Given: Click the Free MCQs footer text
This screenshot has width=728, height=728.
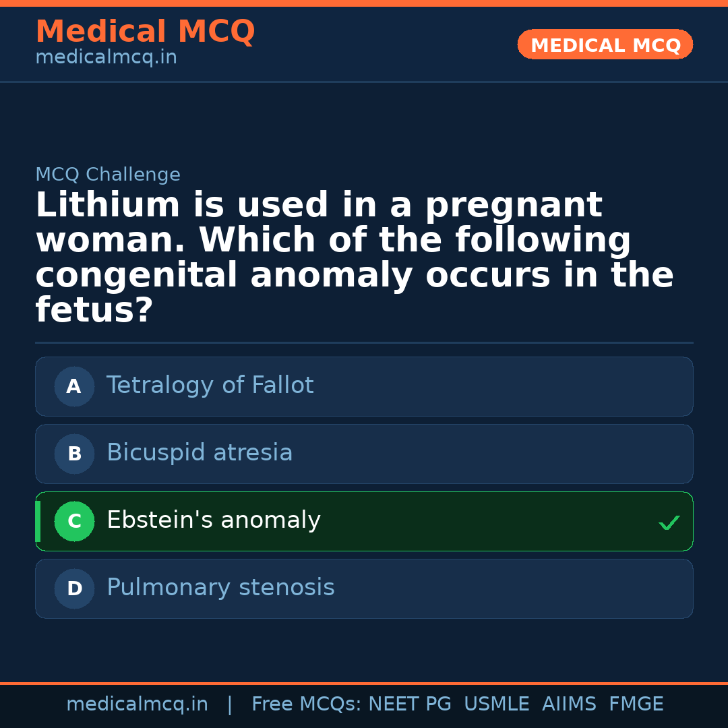Looking at the screenshot, I should 306,704.
